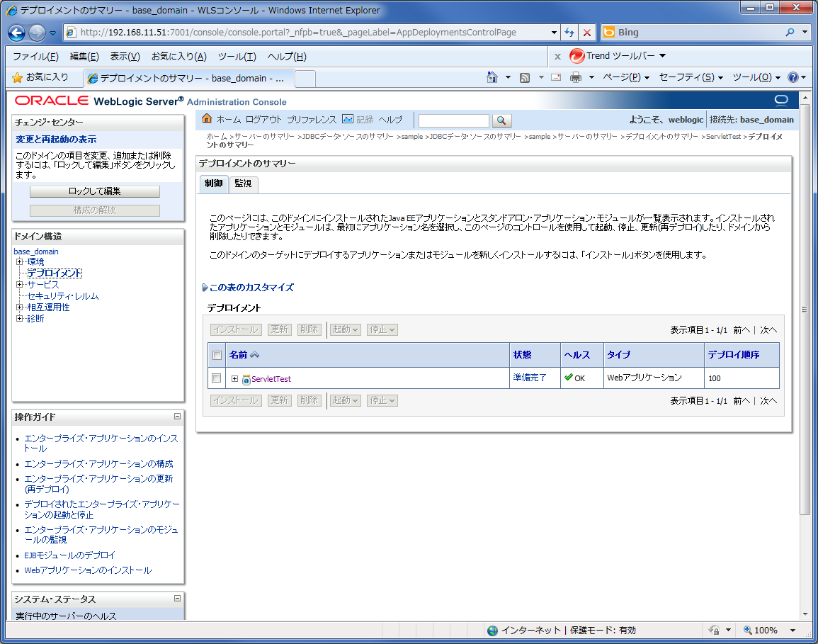
Task: Open the プリファレンス link
Action: [312, 120]
